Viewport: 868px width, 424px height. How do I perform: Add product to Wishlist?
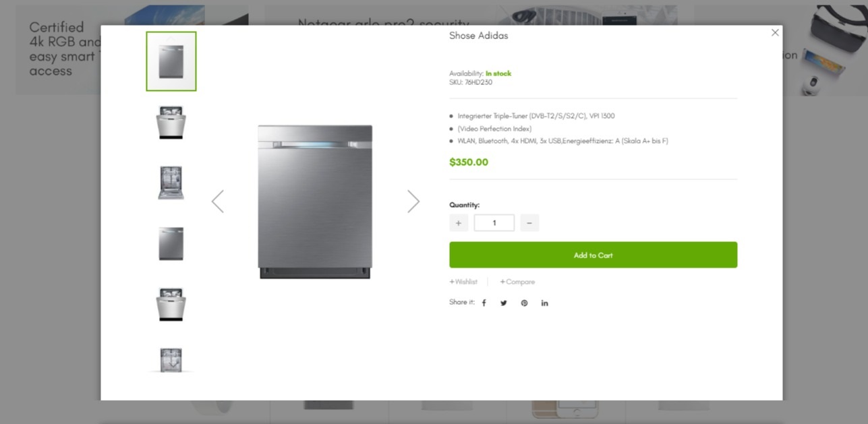point(463,282)
